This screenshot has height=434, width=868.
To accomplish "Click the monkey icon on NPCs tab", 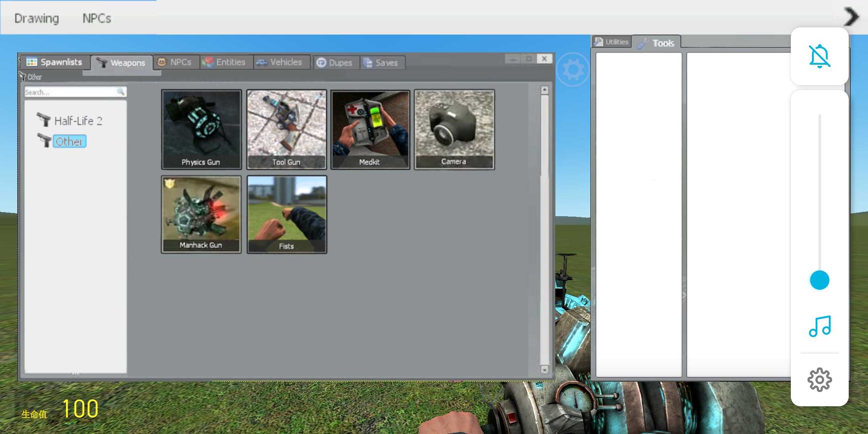I will 162,62.
